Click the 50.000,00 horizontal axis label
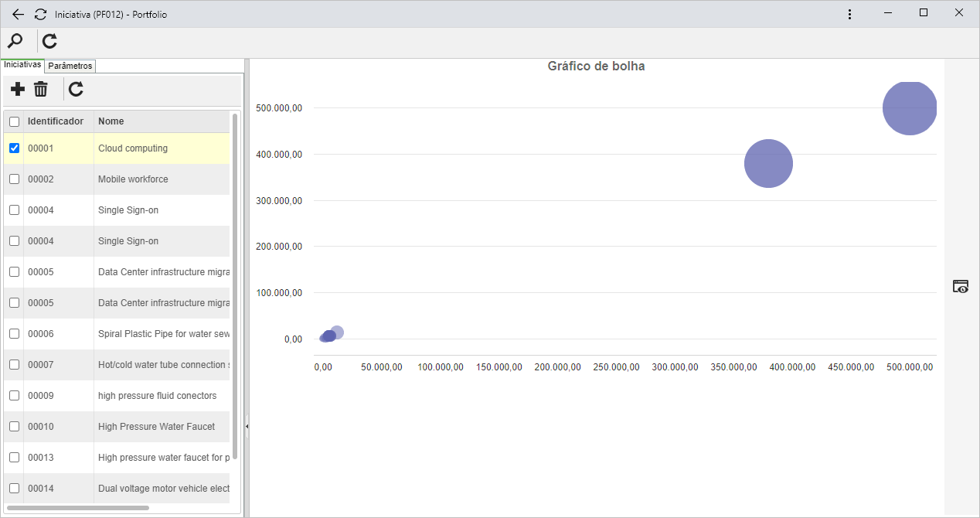The height and width of the screenshot is (518, 980). coord(382,367)
